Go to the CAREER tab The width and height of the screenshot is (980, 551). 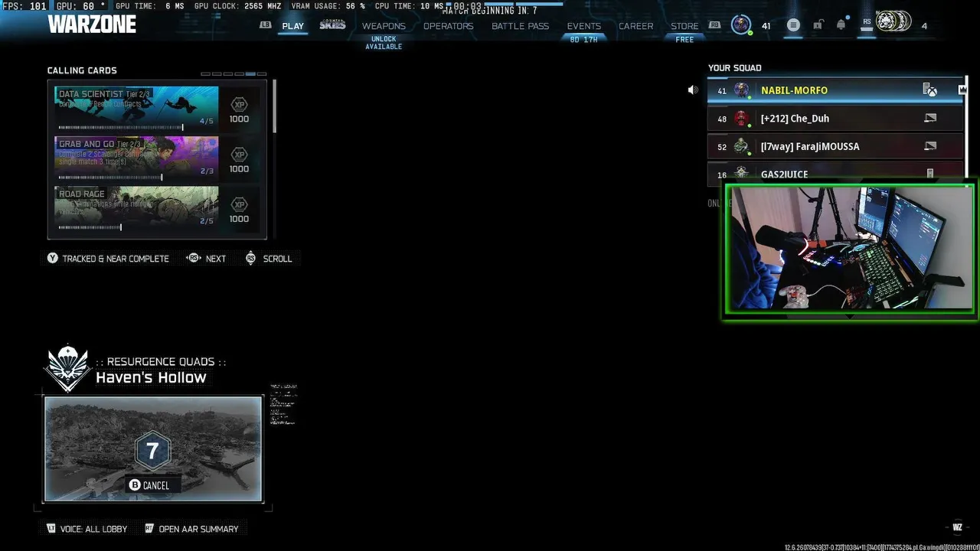tap(635, 26)
